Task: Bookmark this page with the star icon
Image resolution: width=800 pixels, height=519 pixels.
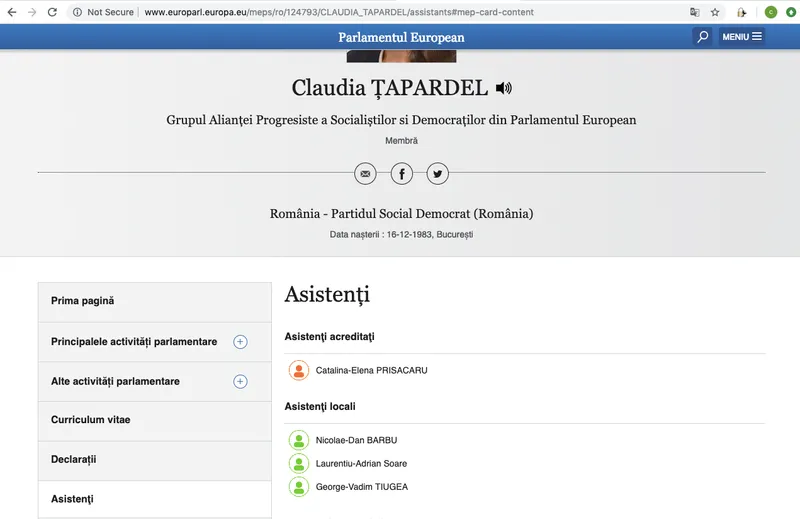Action: (715, 12)
